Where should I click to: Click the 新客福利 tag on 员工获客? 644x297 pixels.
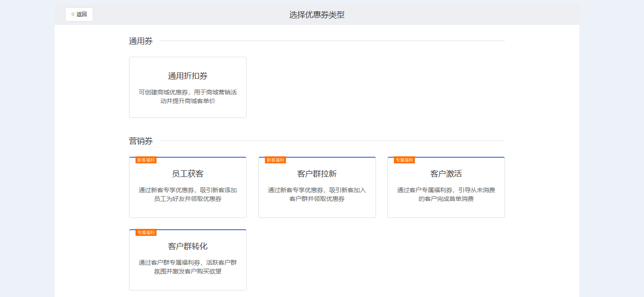coord(146,160)
